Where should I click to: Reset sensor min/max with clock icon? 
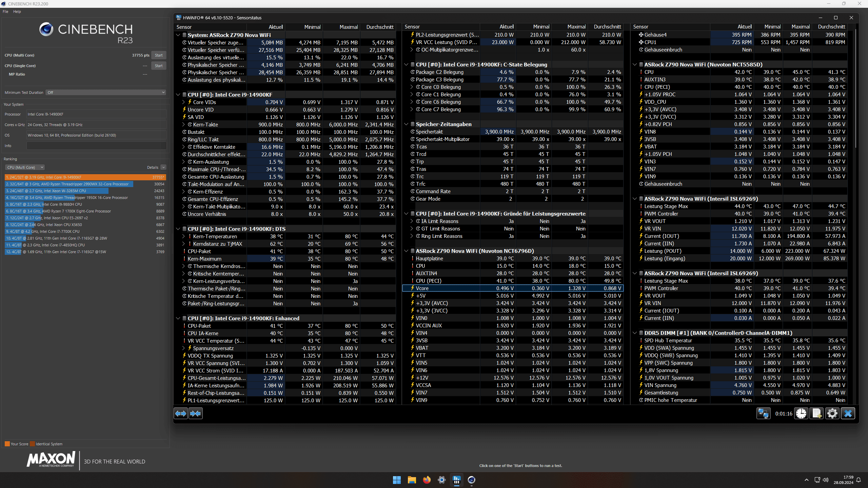click(802, 413)
